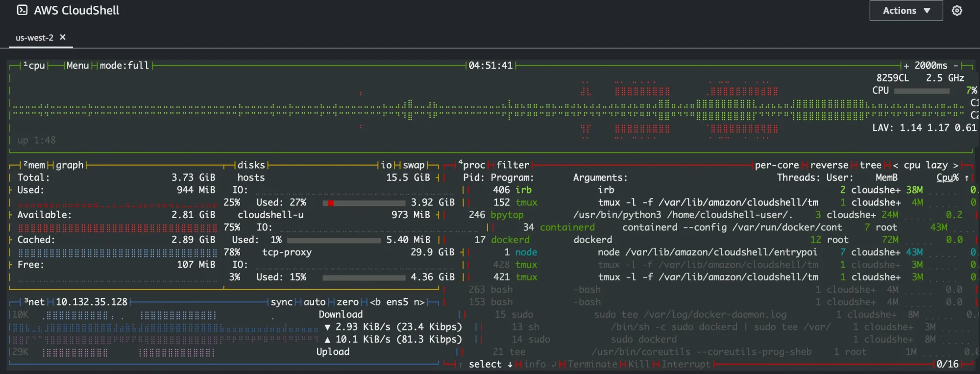Click the Threads: column header
980x374 pixels.
(x=799, y=177)
